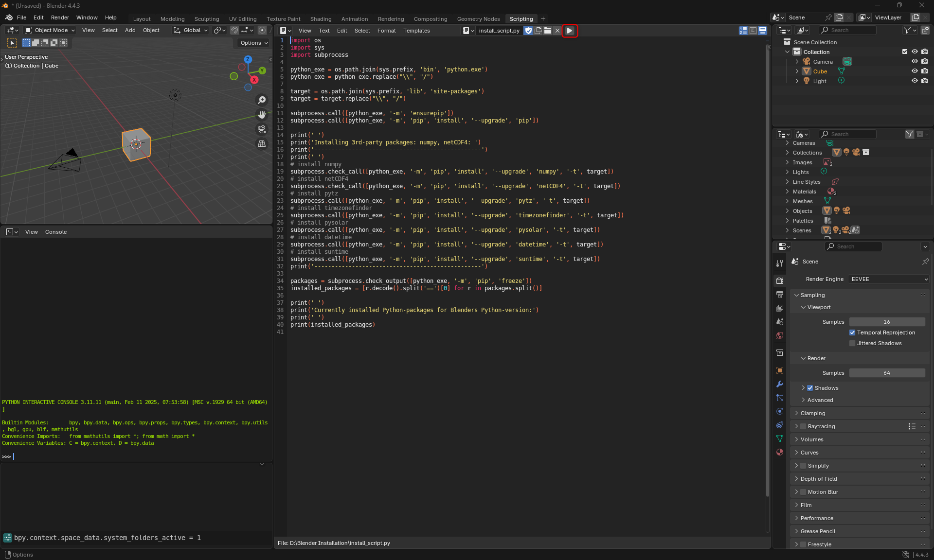Run the script with the play button
This screenshot has height=560, width=934.
click(570, 31)
